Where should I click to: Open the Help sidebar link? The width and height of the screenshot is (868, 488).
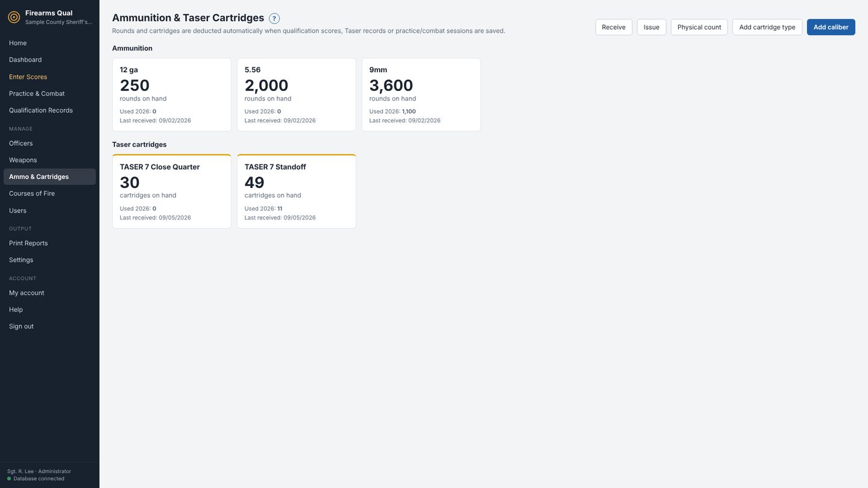coord(49,310)
